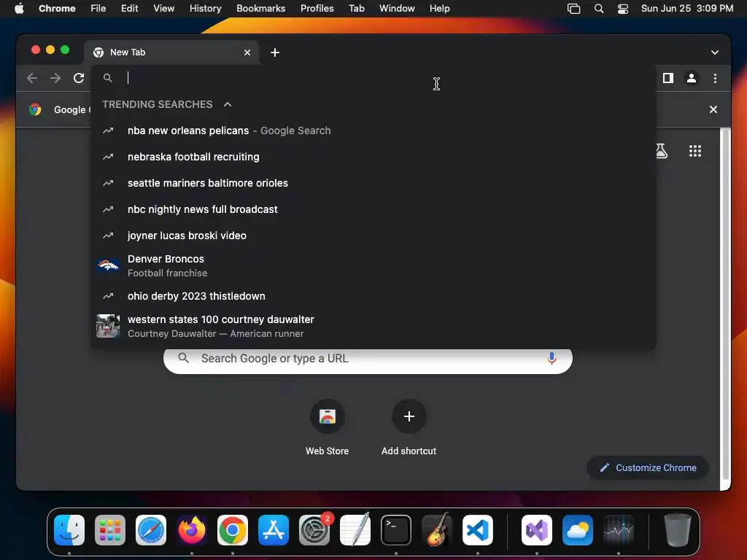
Task: Collapse the Trending Searches section
Action: coord(228,104)
